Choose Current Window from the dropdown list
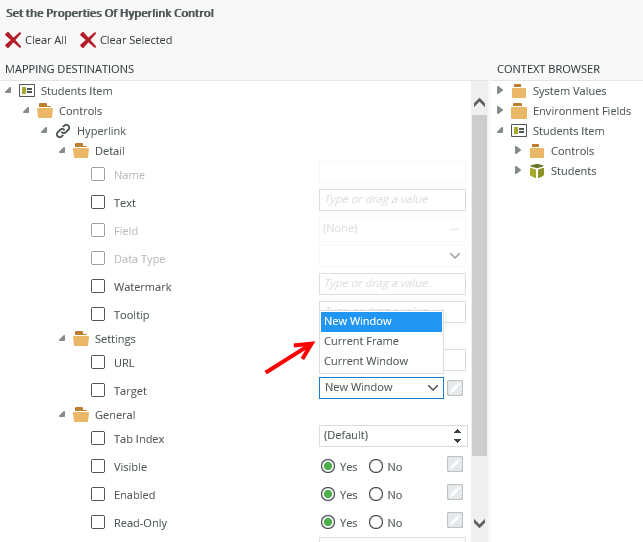Screen dimensions: 643x542 pos(366,361)
